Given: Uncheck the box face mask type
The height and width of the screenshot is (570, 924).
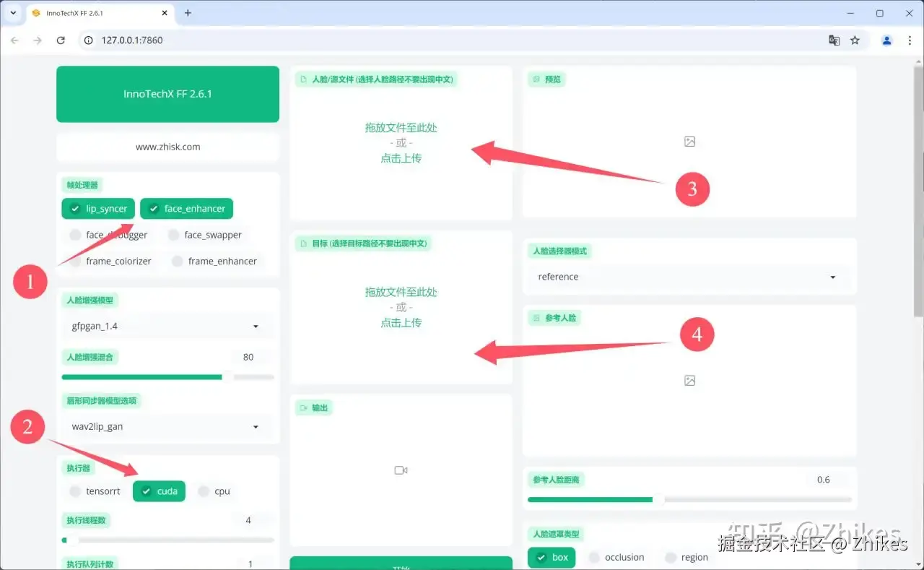Looking at the screenshot, I should coord(552,557).
